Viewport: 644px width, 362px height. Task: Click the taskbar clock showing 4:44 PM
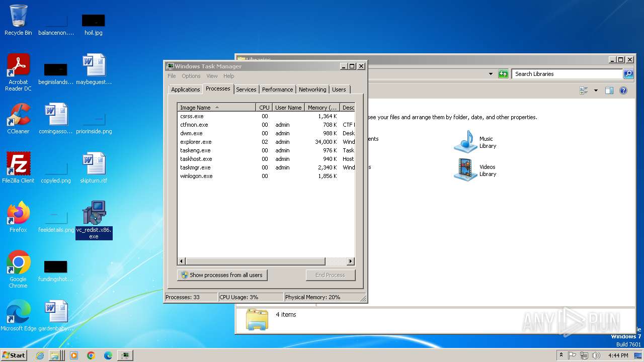tap(618, 355)
